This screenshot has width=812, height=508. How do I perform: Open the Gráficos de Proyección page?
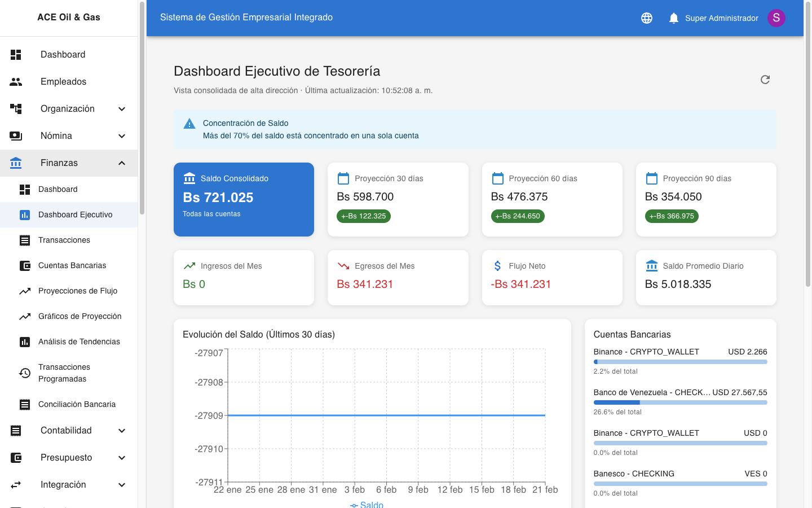80,316
